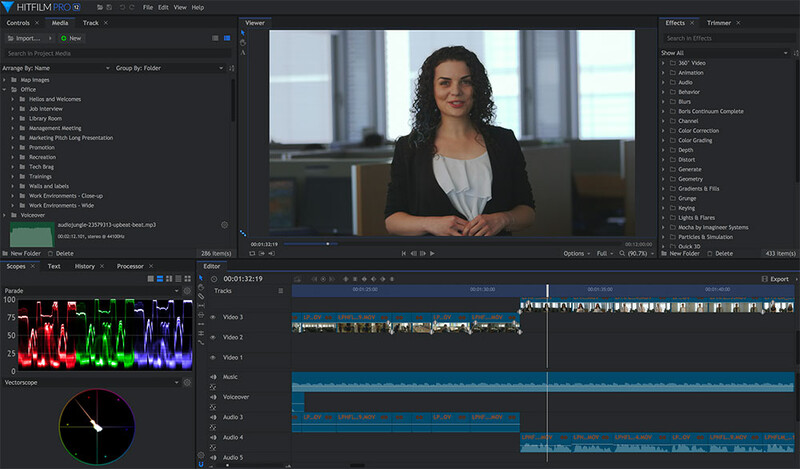This screenshot has width=800, height=469.
Task: Click the save project icon in title bar
Action: 109,8
